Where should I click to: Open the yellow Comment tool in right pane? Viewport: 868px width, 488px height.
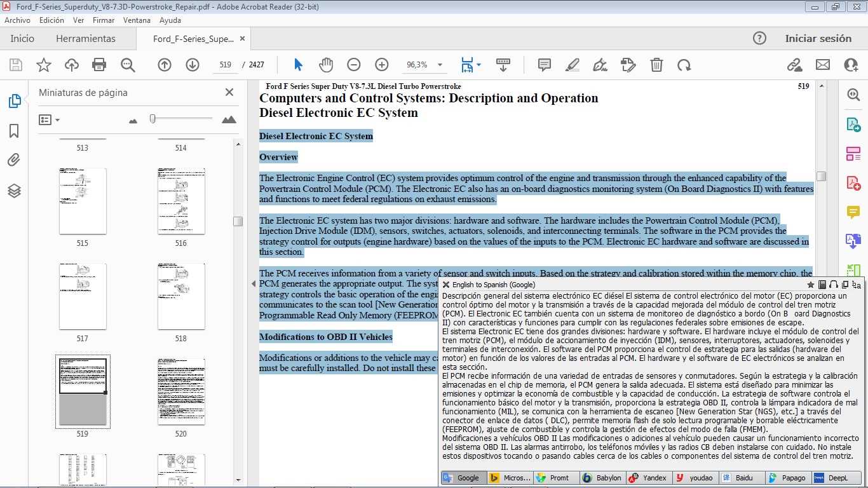pyautogui.click(x=853, y=212)
